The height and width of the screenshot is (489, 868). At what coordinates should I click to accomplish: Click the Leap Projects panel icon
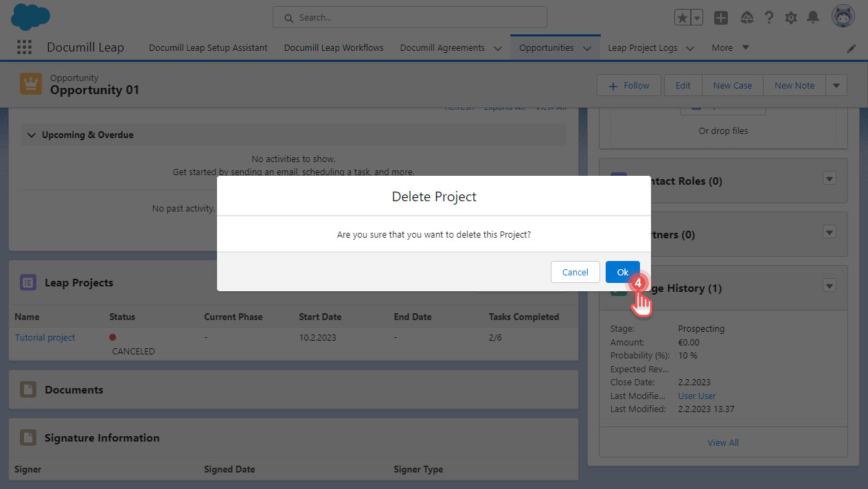[27, 282]
